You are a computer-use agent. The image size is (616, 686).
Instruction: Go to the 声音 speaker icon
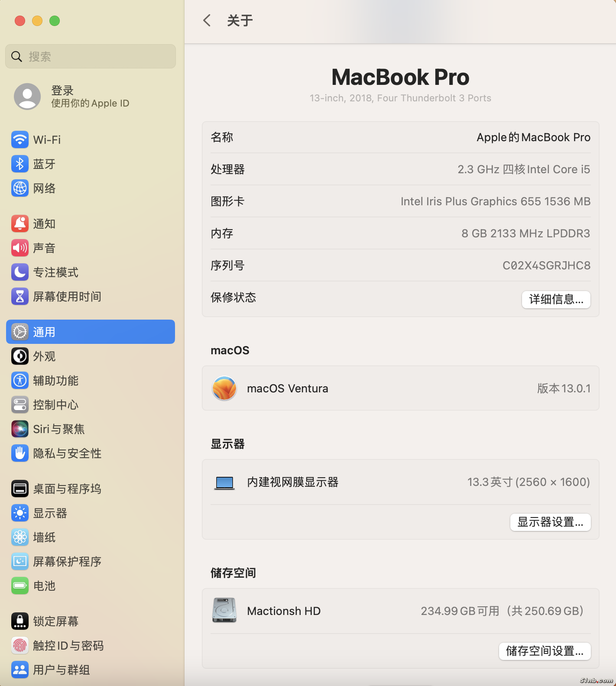point(20,248)
